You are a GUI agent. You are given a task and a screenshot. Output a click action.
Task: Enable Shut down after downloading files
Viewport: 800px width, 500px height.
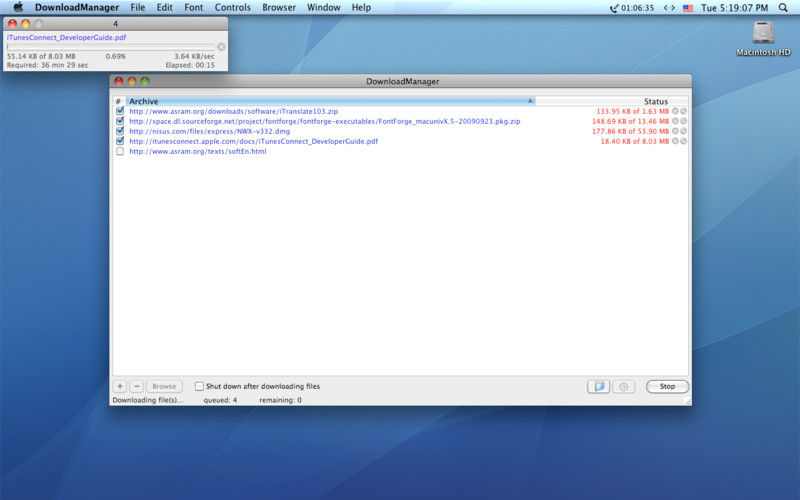tap(199, 386)
